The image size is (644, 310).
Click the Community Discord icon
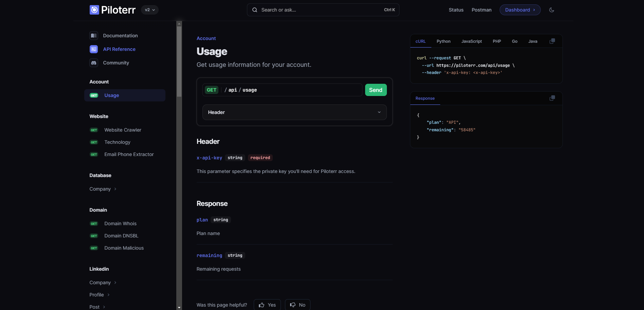point(93,63)
